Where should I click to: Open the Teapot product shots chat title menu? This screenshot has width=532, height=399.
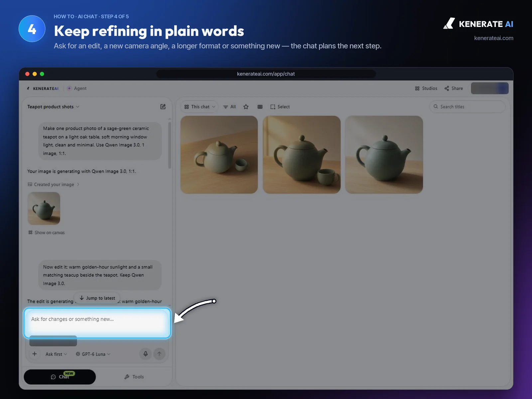[53, 107]
